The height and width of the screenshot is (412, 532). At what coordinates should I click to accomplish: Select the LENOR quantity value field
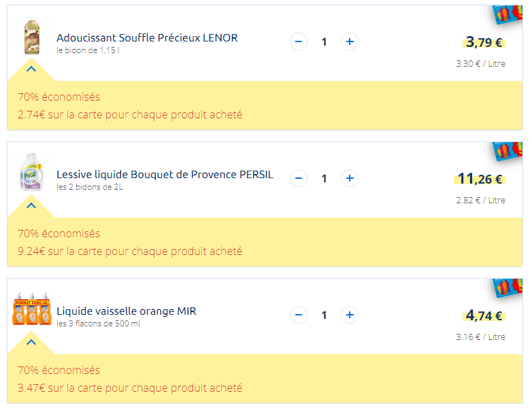(x=324, y=41)
